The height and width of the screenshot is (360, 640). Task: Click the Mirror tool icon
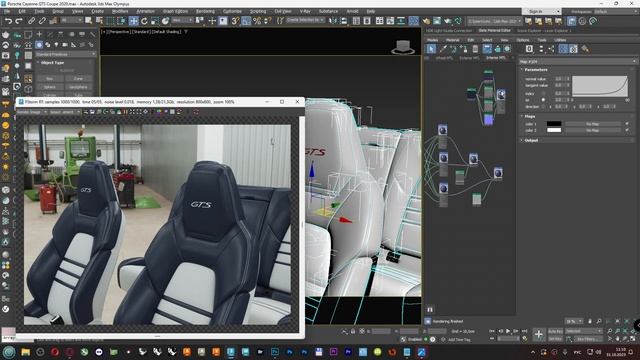[x=333, y=20]
